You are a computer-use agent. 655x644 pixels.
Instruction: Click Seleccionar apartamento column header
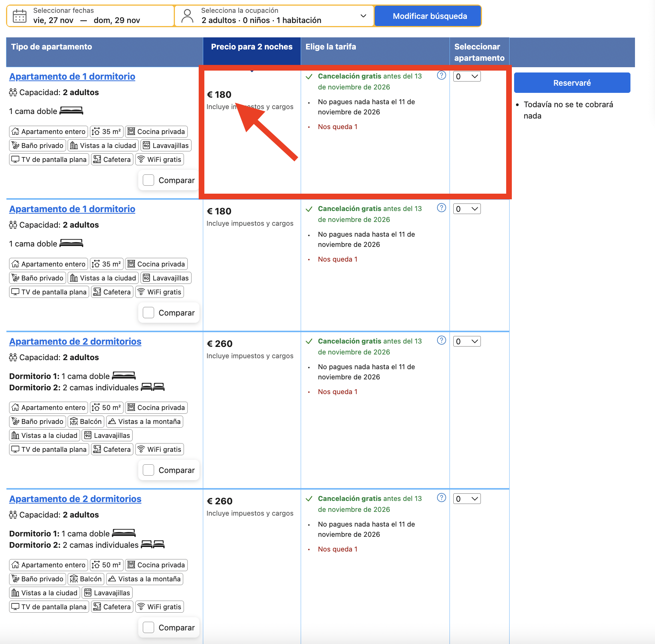[x=479, y=52]
